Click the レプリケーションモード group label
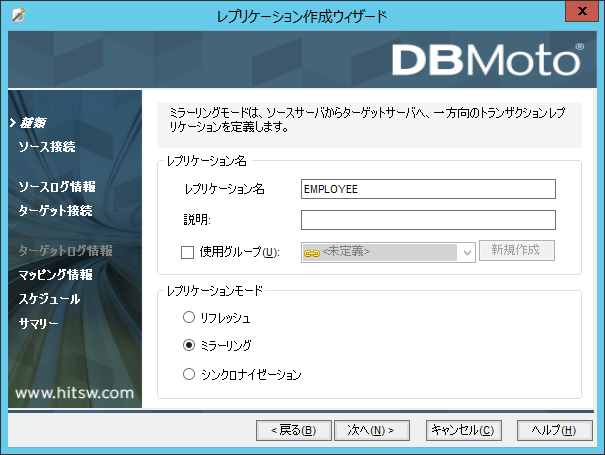 click(x=215, y=290)
